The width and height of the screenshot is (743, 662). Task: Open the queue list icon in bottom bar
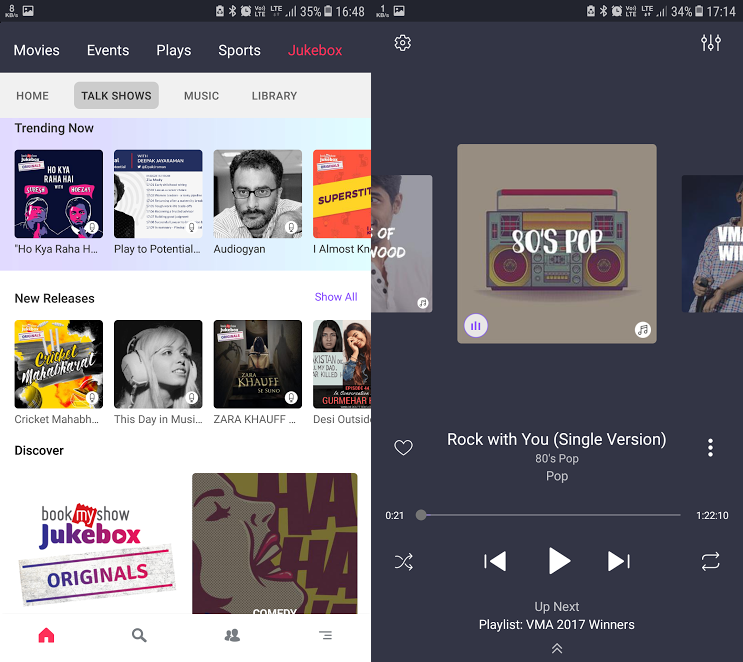[325, 635]
